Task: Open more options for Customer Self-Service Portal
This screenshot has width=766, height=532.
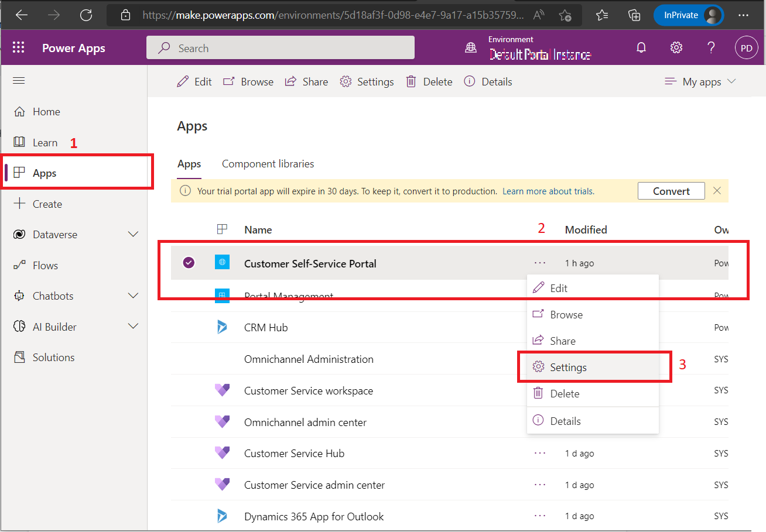Action: click(x=540, y=263)
